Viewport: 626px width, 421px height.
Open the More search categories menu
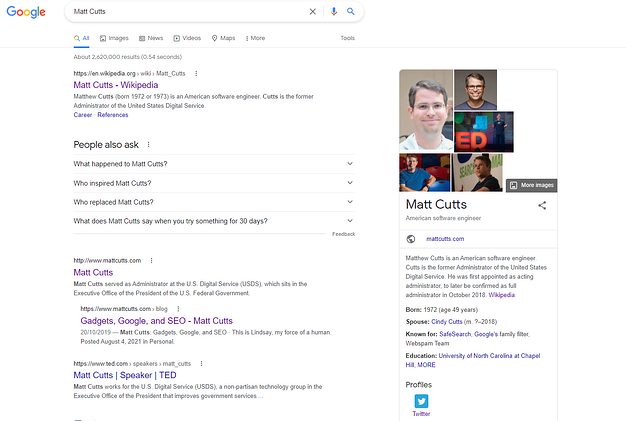pos(255,38)
